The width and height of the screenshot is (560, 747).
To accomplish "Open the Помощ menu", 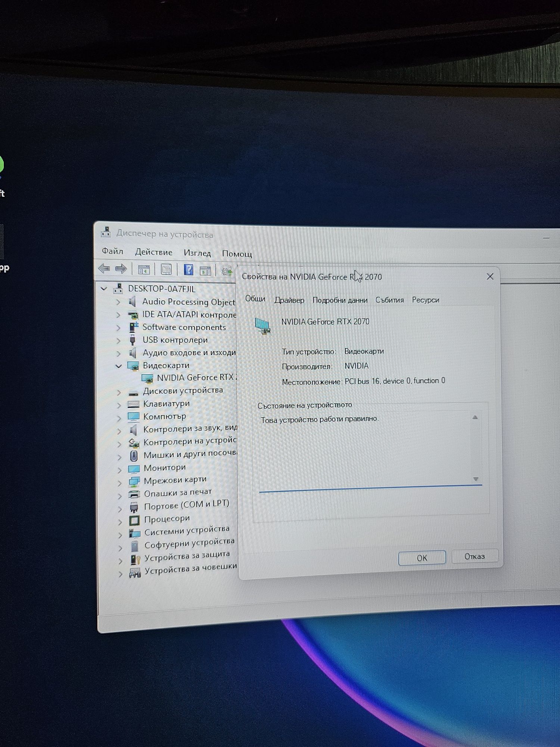I will point(237,254).
